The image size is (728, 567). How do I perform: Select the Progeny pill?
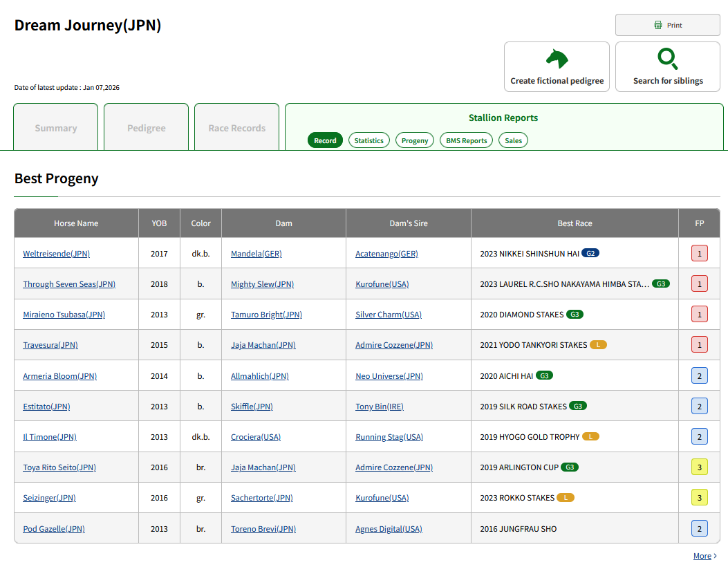(415, 140)
